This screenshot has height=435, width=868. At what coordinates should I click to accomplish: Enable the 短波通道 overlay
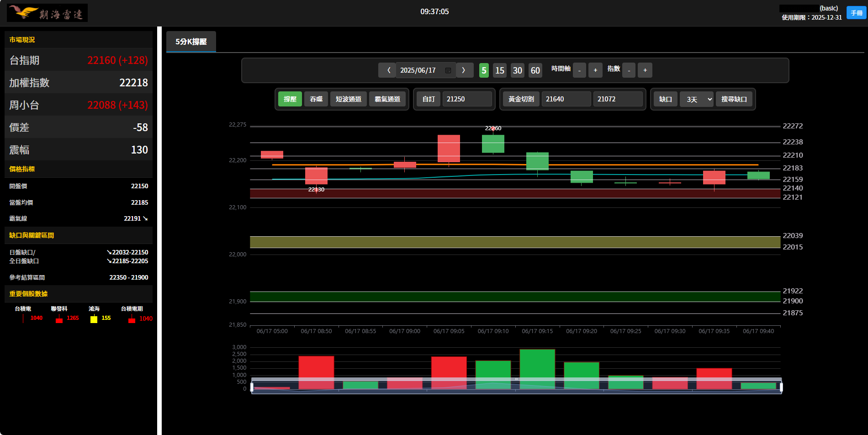pyautogui.click(x=348, y=99)
